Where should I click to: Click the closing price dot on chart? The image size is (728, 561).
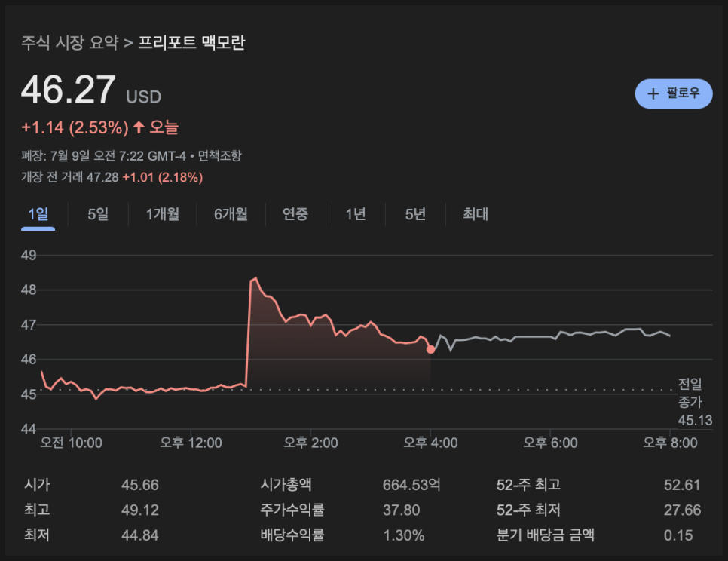click(x=430, y=349)
